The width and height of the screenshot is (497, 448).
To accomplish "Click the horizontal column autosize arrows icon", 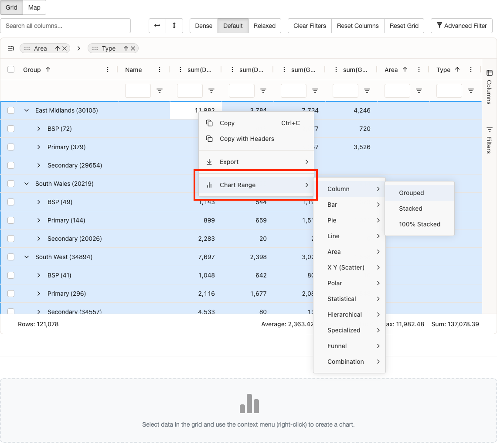I will [x=157, y=26].
